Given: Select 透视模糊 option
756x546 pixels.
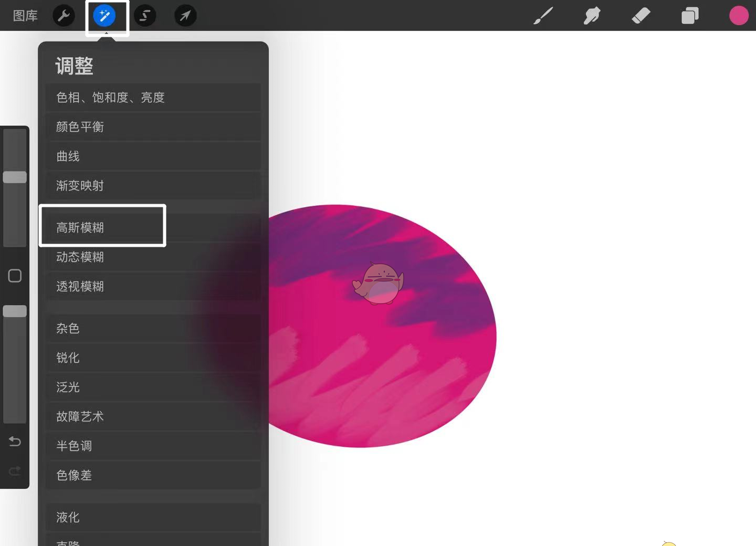Looking at the screenshot, I should tap(153, 286).
